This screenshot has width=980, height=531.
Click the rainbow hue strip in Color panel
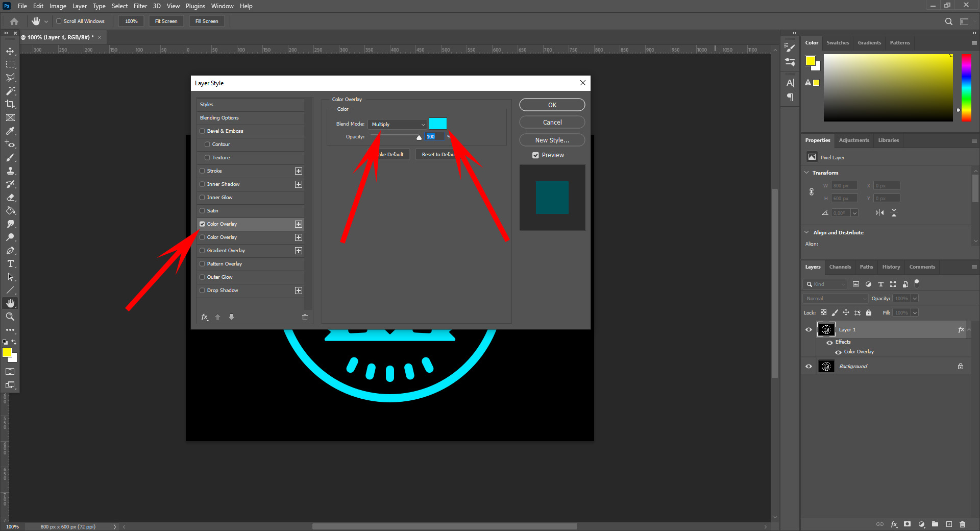point(966,87)
